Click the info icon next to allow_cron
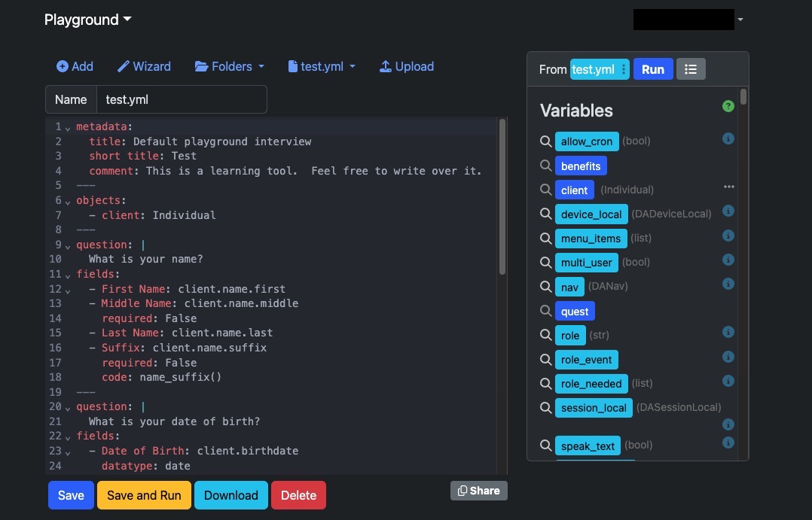This screenshot has height=520, width=812. pos(728,138)
